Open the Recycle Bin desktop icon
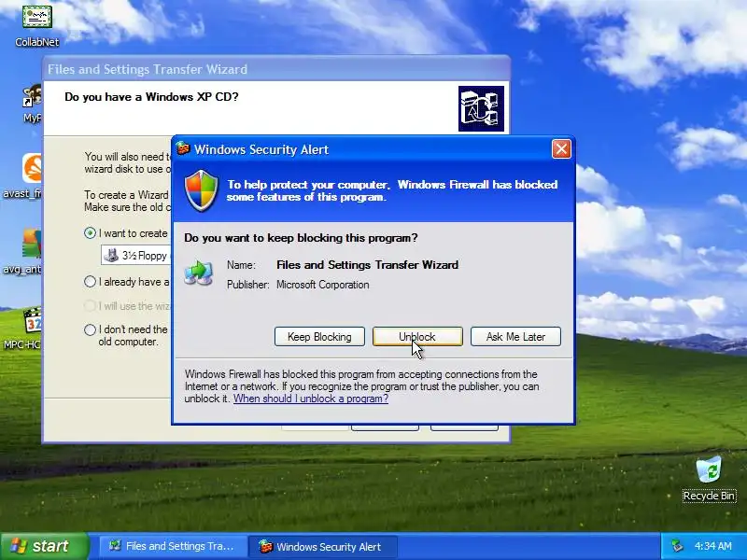 [x=709, y=479]
